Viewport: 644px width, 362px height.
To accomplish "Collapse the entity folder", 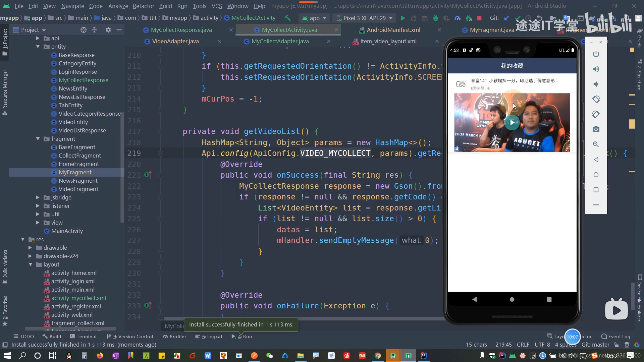I will coord(38,47).
